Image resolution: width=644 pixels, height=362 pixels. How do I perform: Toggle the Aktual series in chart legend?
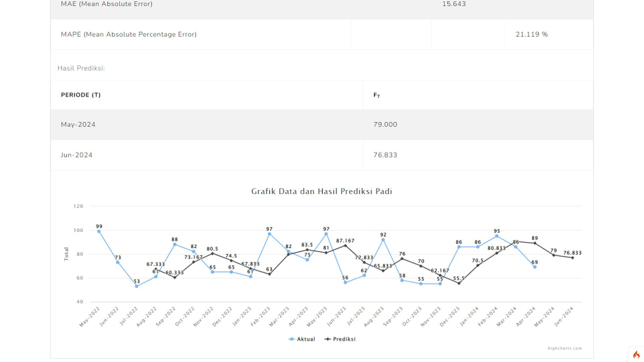point(302,339)
